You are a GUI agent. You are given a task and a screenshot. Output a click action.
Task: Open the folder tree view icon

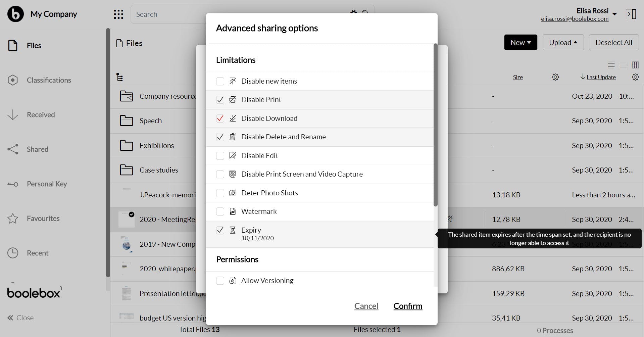pyautogui.click(x=119, y=77)
